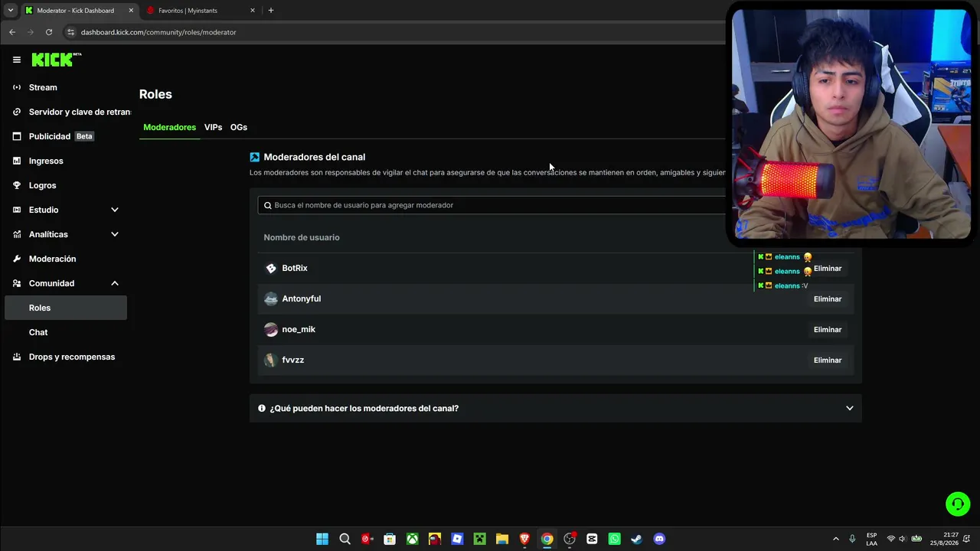Image resolution: width=980 pixels, height=551 pixels.
Task: View site information icon in address bar
Action: [x=71, y=32]
